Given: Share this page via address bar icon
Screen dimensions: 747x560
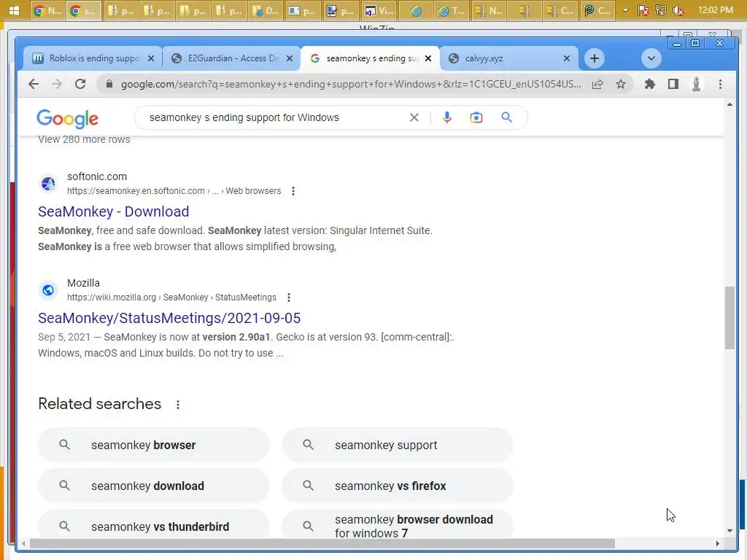Looking at the screenshot, I should click(x=597, y=85).
